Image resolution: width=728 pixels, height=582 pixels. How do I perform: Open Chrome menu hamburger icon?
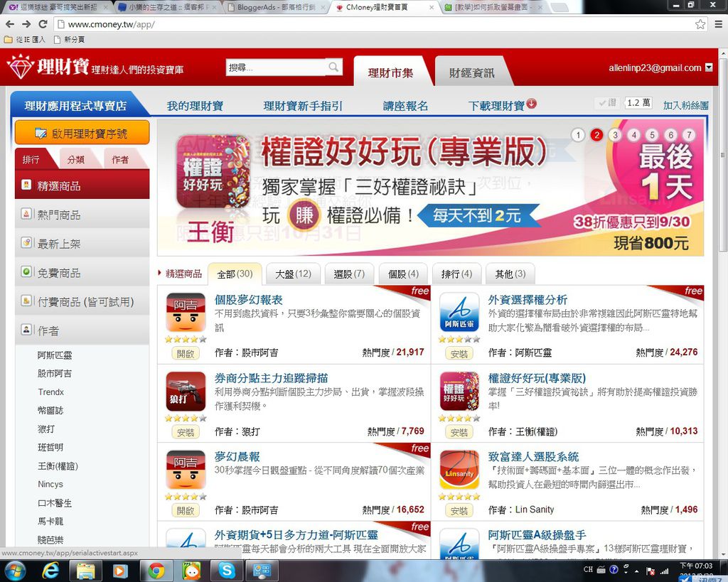click(x=718, y=24)
